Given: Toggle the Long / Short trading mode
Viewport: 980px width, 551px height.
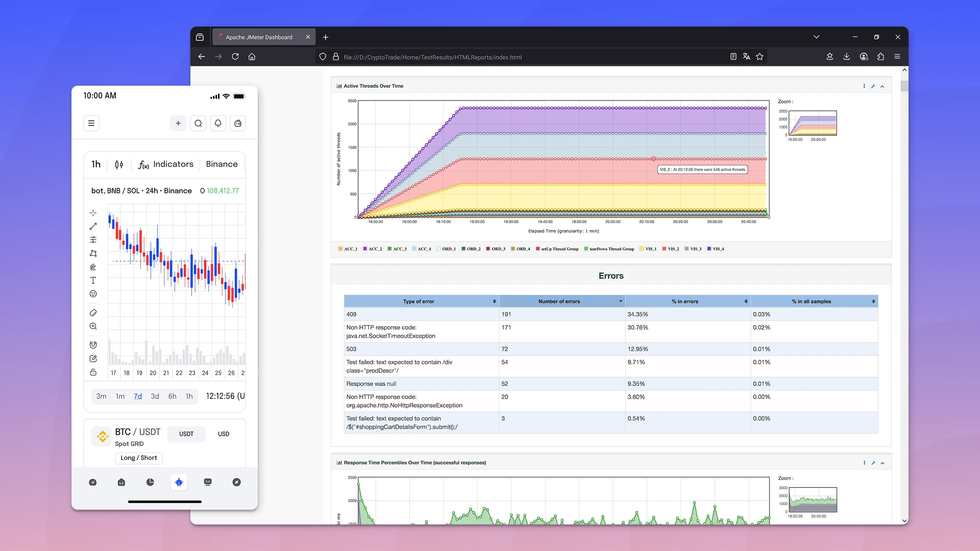Looking at the screenshot, I should coord(138,458).
